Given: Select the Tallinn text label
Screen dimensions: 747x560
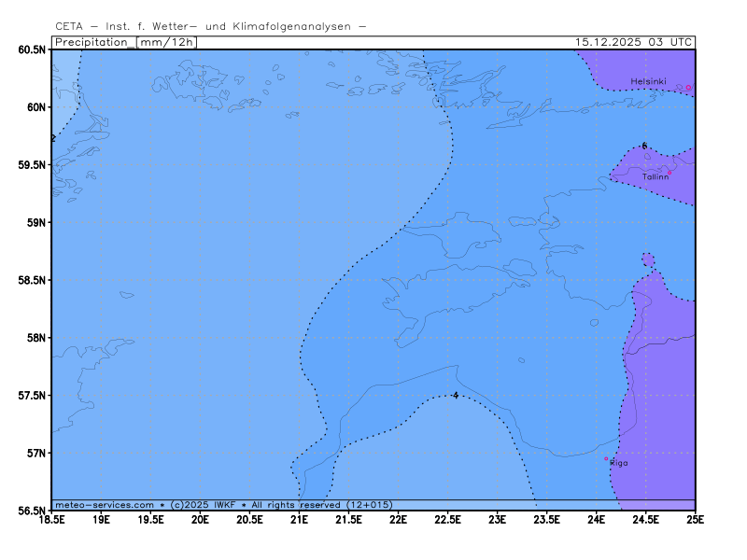Looking at the screenshot, I should tap(655, 176).
